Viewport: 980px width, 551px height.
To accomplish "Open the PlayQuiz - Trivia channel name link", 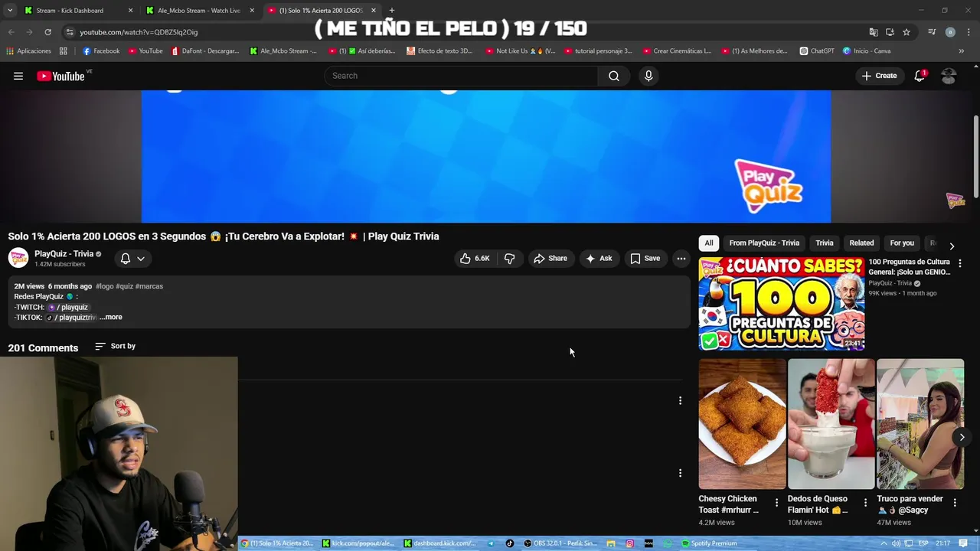I will pos(64,253).
